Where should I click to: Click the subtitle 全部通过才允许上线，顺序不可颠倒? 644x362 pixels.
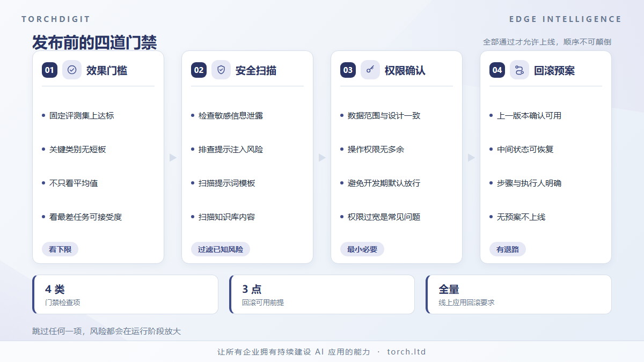pos(547,42)
